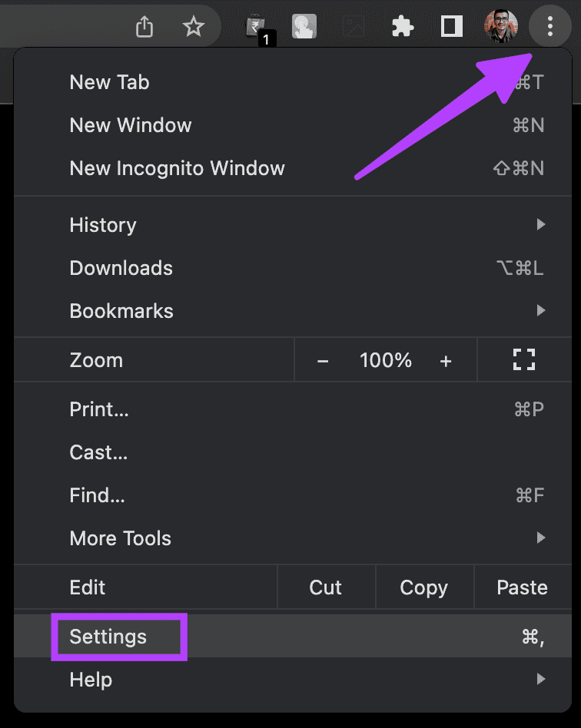Expand the Bookmarks submenu

click(293, 310)
